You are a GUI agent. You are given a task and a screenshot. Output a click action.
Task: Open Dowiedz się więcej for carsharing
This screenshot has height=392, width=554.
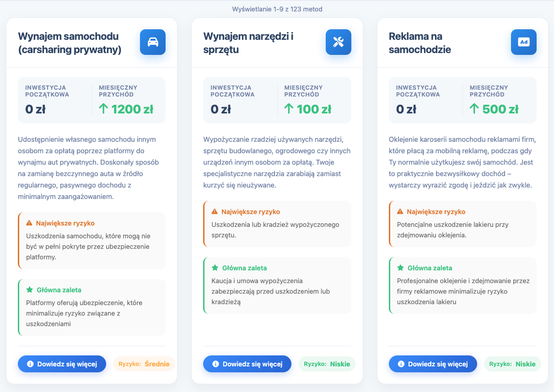pos(62,364)
